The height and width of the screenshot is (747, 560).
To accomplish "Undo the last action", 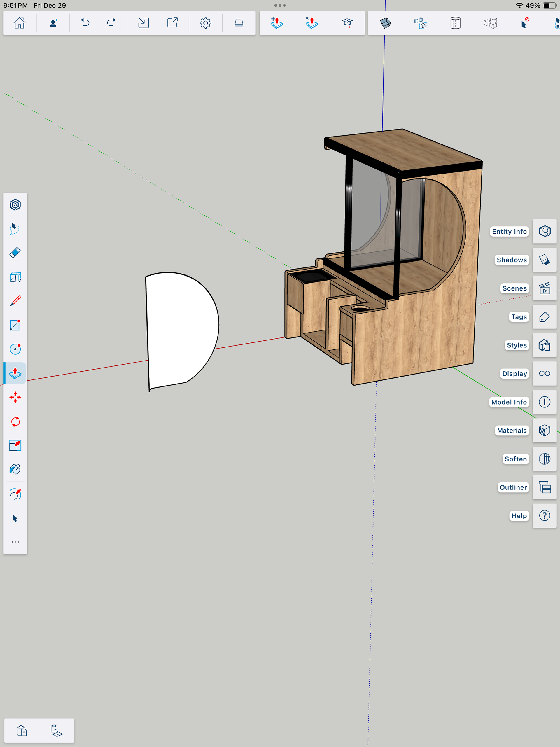I will (x=85, y=23).
